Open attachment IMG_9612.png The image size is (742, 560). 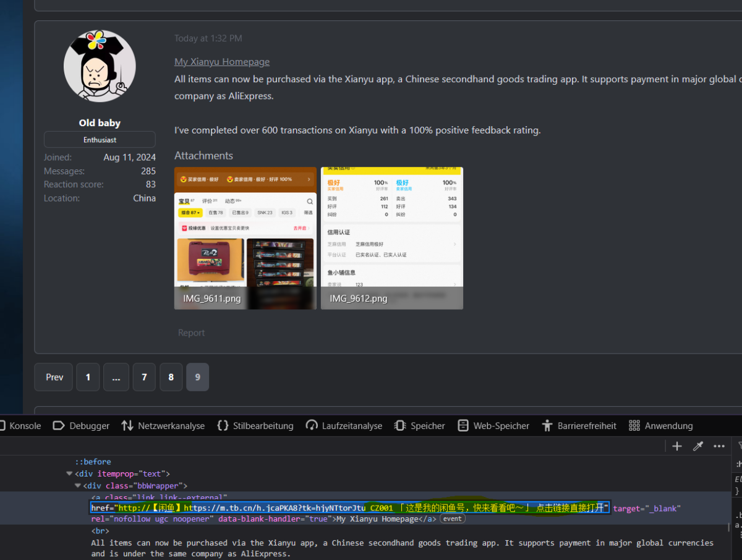pos(392,238)
